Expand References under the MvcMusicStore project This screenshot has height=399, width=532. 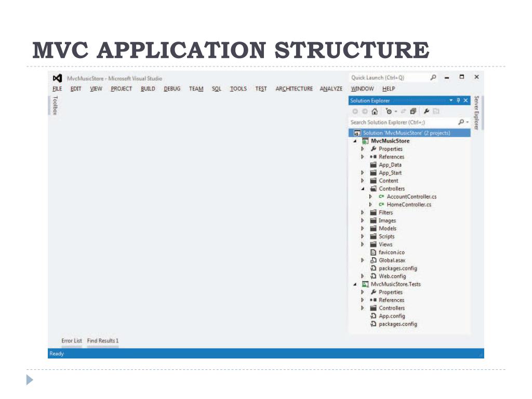[362, 157]
